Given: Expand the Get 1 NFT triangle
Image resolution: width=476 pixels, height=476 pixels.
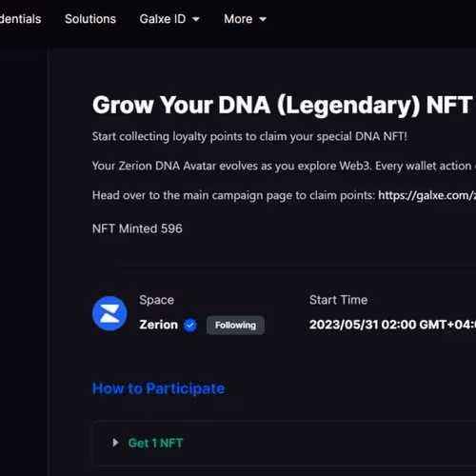Looking at the screenshot, I should pos(115,443).
